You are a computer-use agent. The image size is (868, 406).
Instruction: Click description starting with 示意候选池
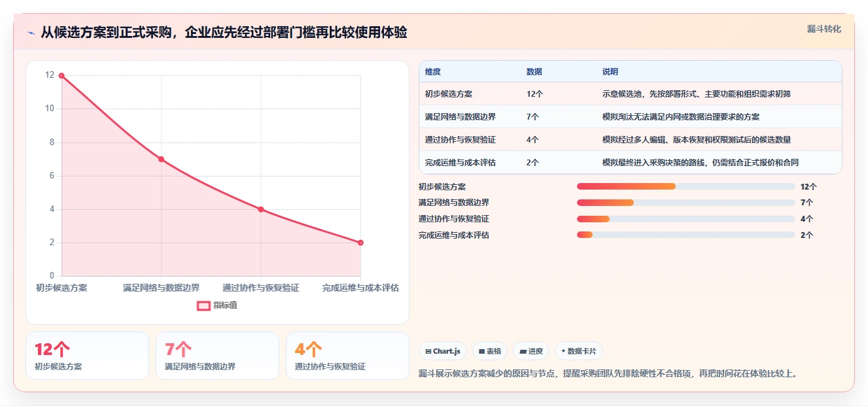pos(697,94)
